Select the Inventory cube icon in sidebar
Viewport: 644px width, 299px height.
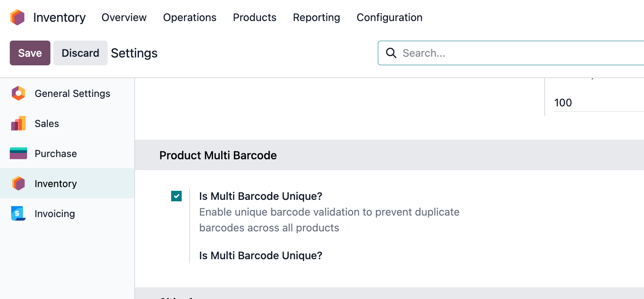[x=18, y=183]
